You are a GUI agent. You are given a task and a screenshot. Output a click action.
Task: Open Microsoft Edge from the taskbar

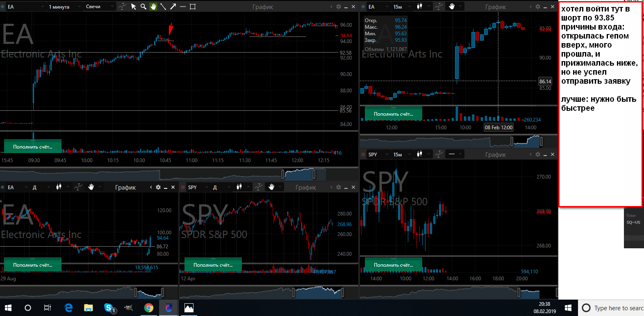[68, 308]
